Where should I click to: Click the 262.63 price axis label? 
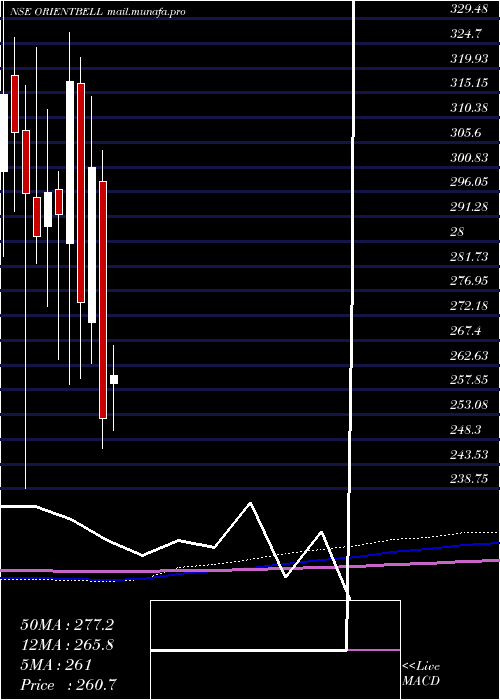point(468,356)
